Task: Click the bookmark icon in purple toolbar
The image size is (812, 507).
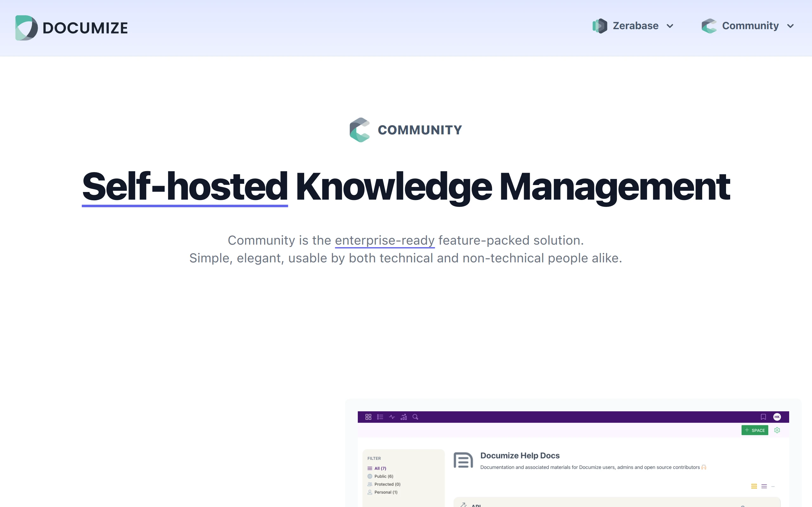Action: (763, 417)
